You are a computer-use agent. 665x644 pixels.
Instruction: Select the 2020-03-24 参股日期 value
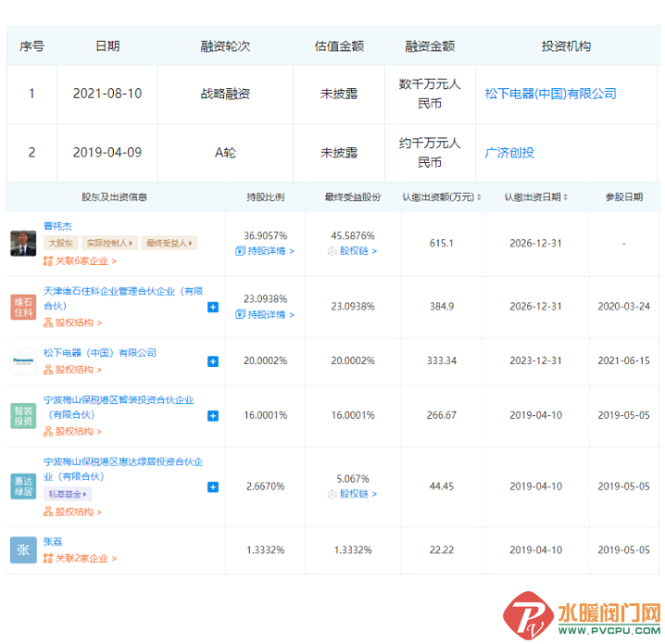624,307
